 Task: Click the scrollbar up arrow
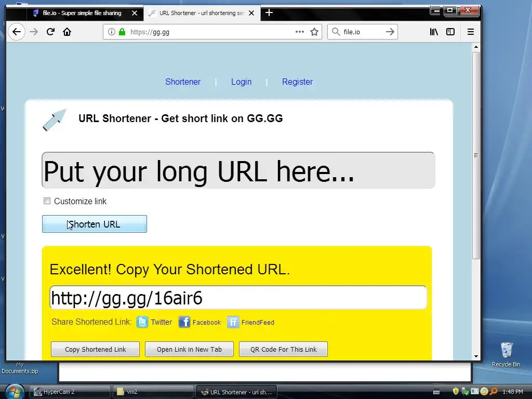point(476,47)
